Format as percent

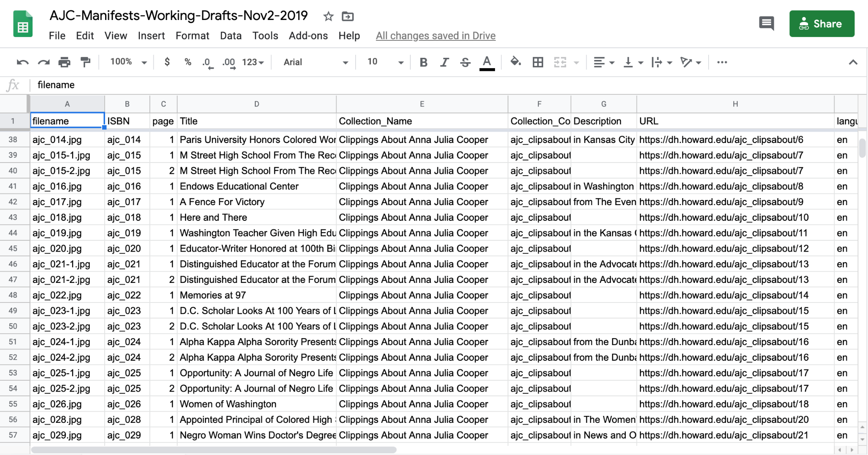tap(188, 62)
